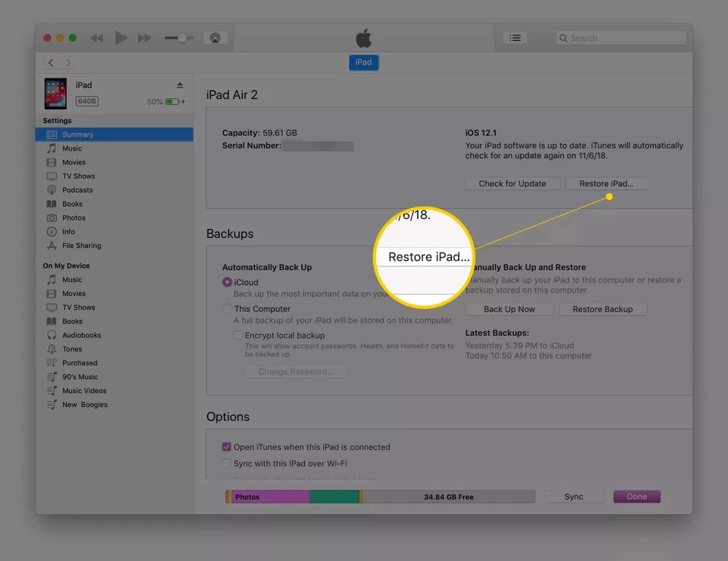This screenshot has width=728, height=561.
Task: Enable Encrypt local backup checkbox
Action: (238, 335)
